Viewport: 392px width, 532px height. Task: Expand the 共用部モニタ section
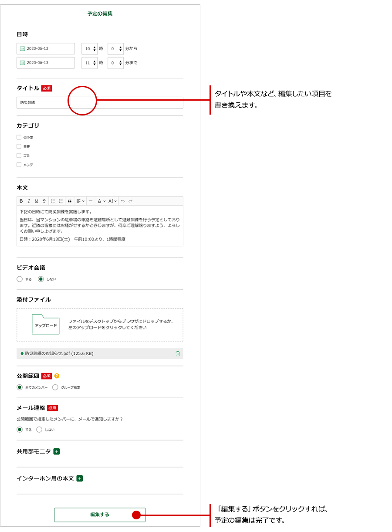57,451
